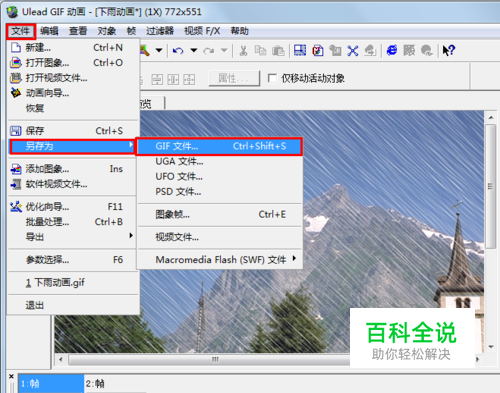The width and height of the screenshot is (500, 393).
Task: Choose 打开视频文件... menu entry
Action: pyautogui.click(x=73, y=78)
